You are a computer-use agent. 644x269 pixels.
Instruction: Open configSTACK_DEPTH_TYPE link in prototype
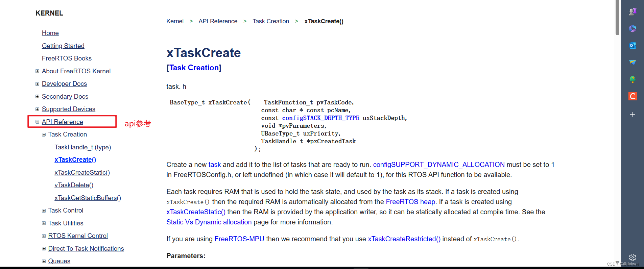pyautogui.click(x=320, y=118)
